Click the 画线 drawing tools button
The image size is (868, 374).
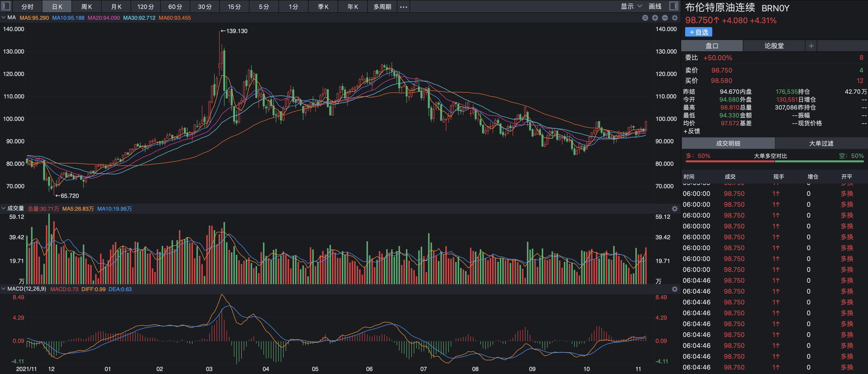point(655,6)
